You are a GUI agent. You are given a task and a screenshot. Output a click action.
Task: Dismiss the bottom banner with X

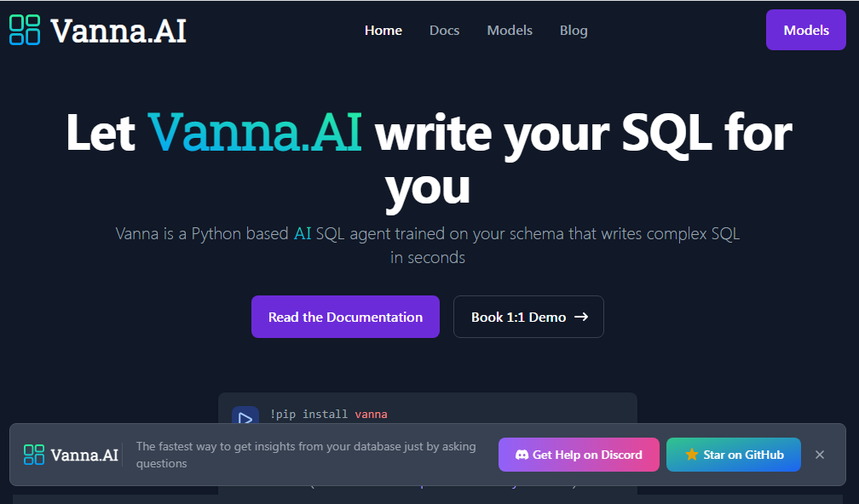820,455
